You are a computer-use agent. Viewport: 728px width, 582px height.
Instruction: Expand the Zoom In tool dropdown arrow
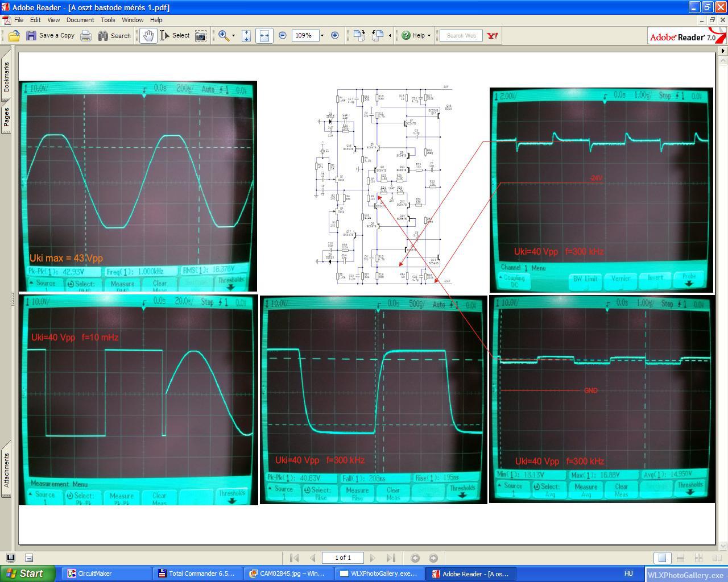pyautogui.click(x=233, y=36)
